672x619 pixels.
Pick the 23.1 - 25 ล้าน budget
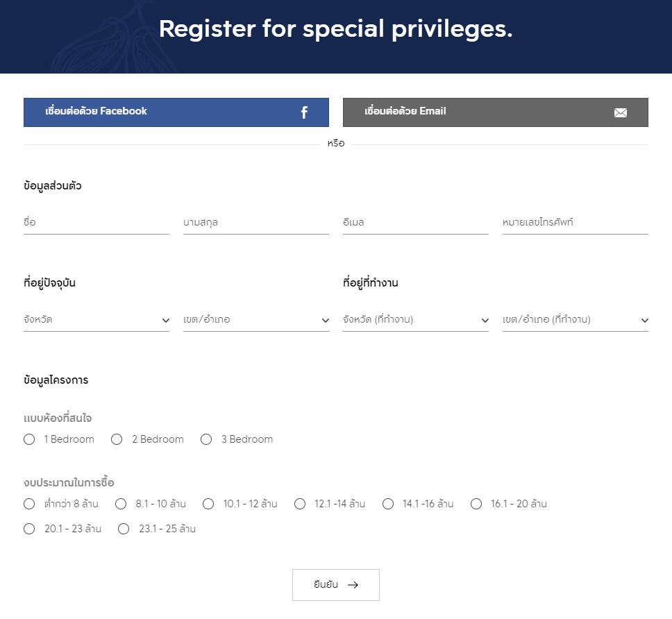coord(124,529)
